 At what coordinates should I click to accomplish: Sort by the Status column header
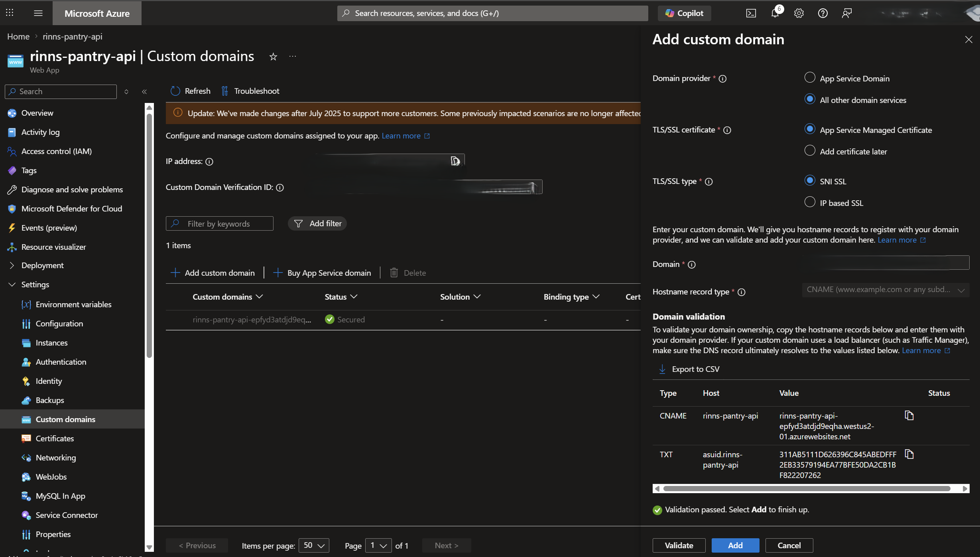(341, 296)
